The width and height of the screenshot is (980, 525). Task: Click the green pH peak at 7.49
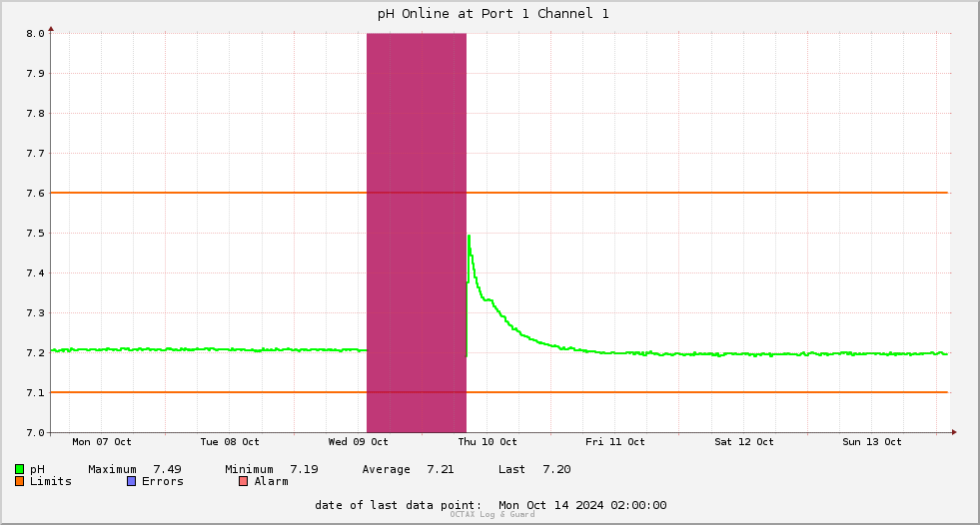469,237
